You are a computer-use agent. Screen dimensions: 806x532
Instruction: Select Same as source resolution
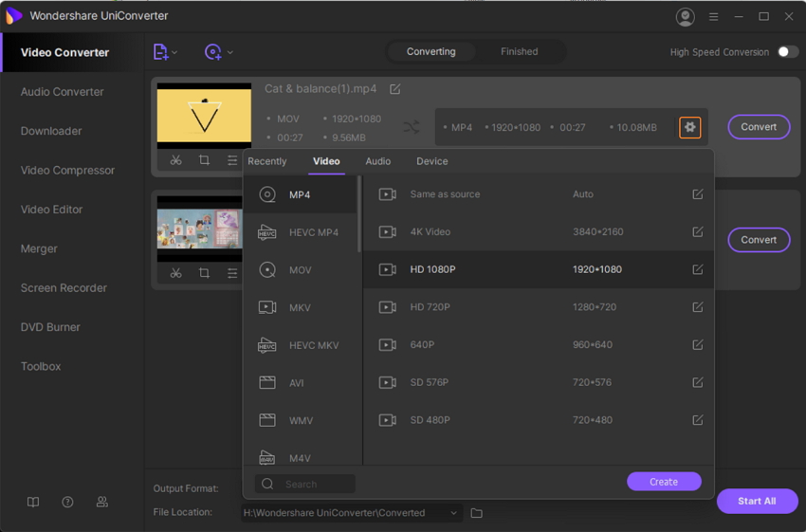539,194
